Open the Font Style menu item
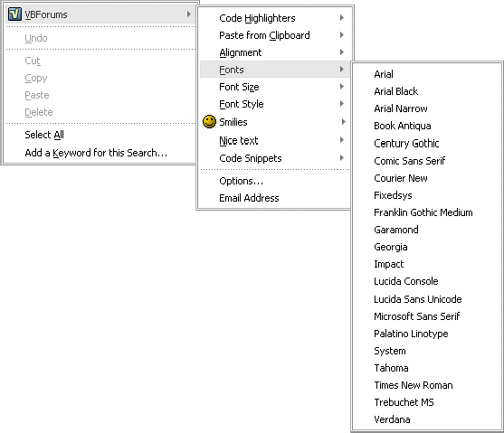Image resolution: width=504 pixels, height=433 pixels. click(x=275, y=104)
